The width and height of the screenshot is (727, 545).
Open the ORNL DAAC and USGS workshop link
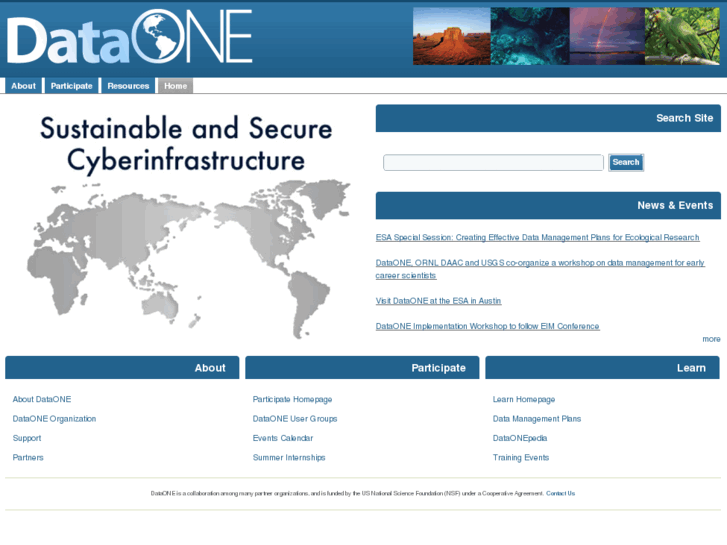click(x=540, y=269)
